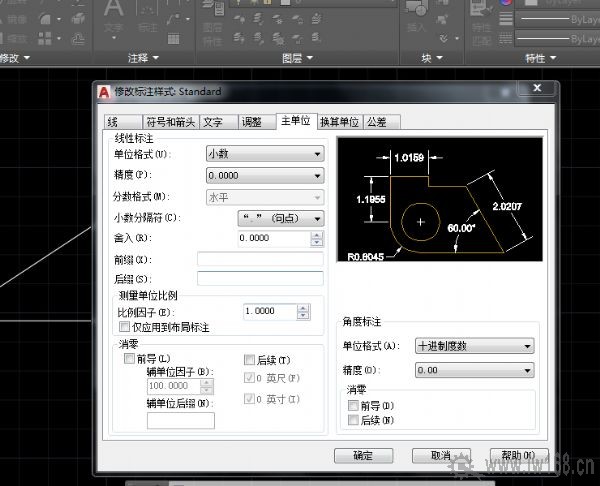The image size is (600, 486).
Task: Close the 修改标注样式 dialog
Action: [x=537, y=88]
